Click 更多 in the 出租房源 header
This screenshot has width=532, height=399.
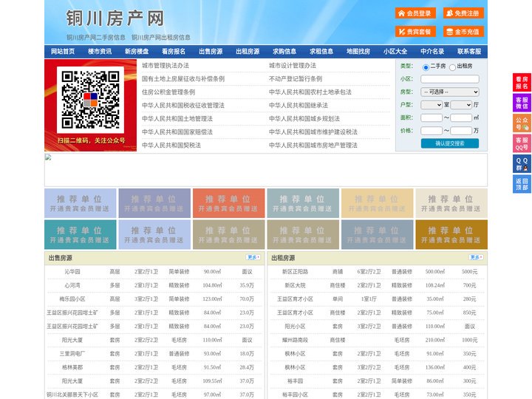(476, 258)
